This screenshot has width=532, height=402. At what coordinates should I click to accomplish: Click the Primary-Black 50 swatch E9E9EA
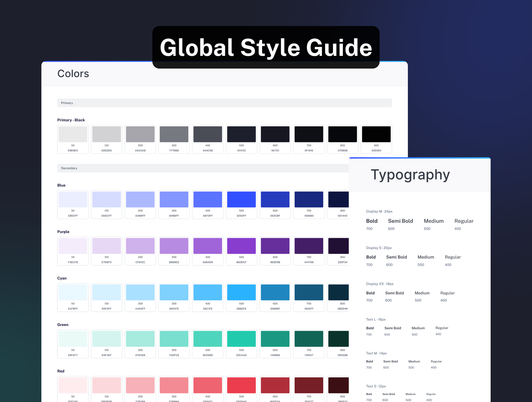[73, 134]
